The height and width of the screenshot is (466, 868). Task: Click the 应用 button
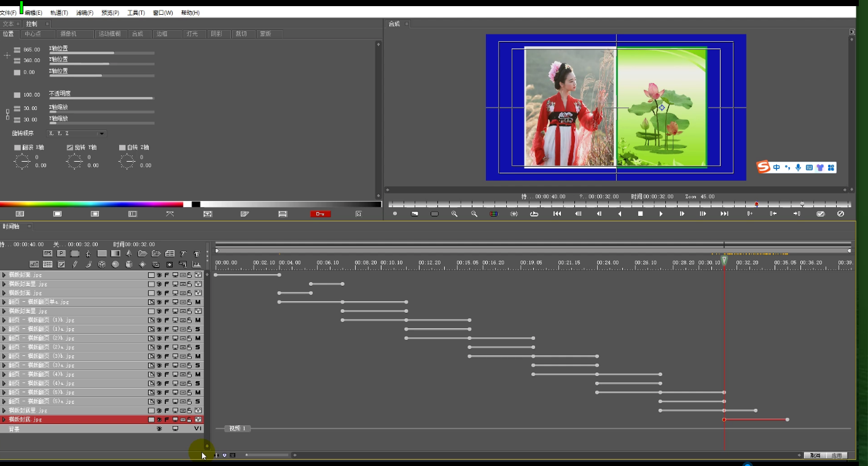[837, 456]
